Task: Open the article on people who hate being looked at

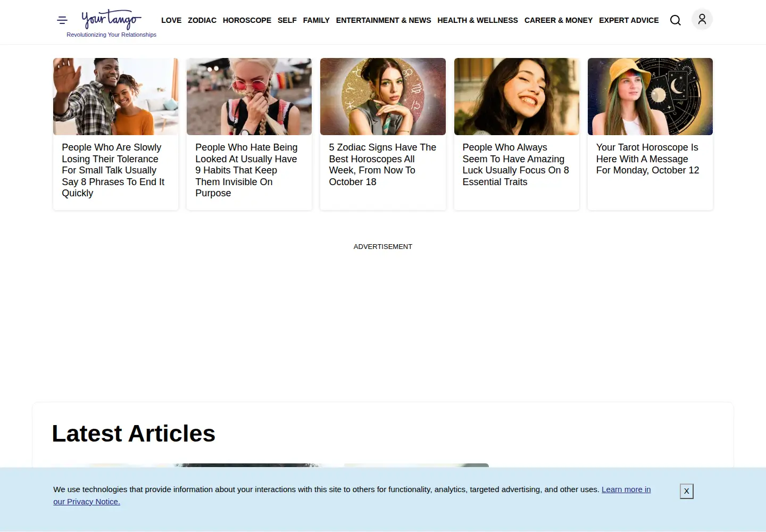Action: pos(247,170)
